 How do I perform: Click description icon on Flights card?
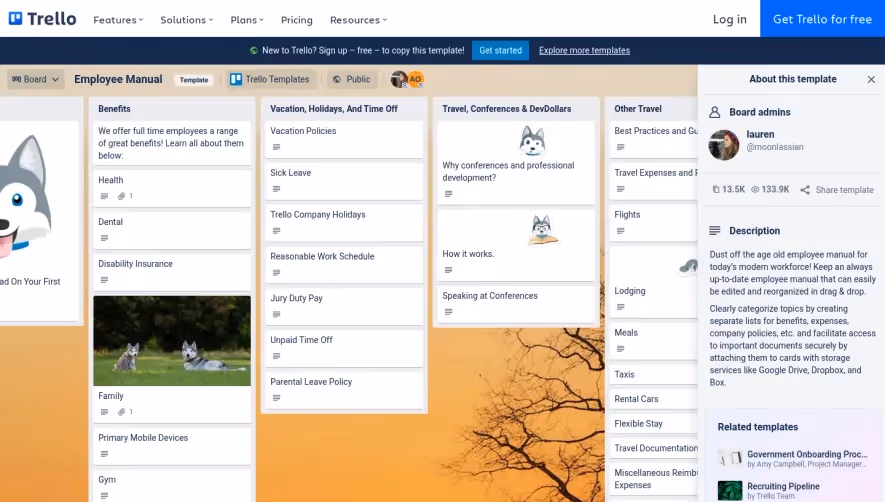621,231
